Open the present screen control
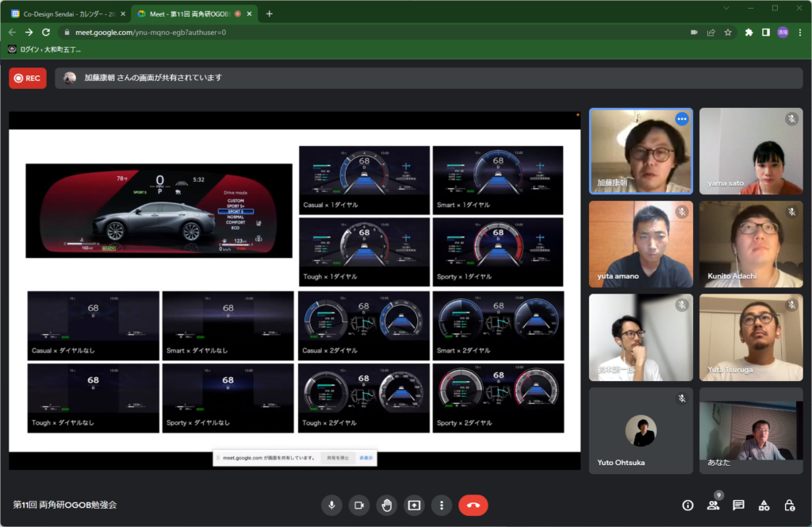 413,505
